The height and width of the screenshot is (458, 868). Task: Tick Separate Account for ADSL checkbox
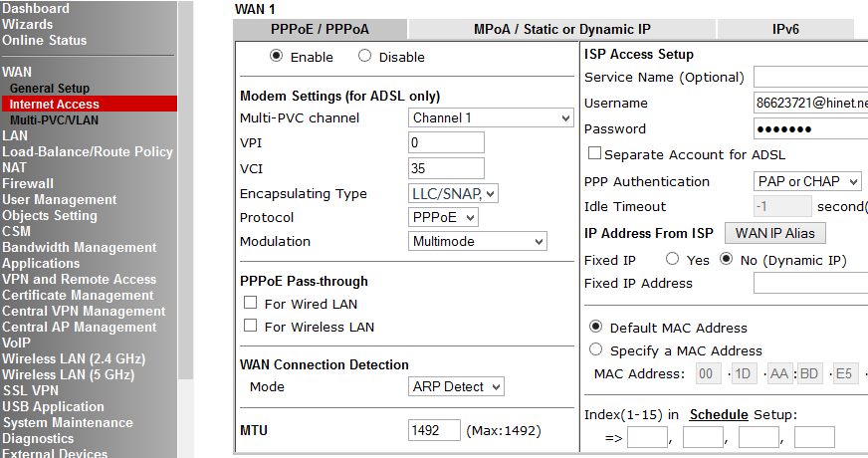tap(594, 154)
